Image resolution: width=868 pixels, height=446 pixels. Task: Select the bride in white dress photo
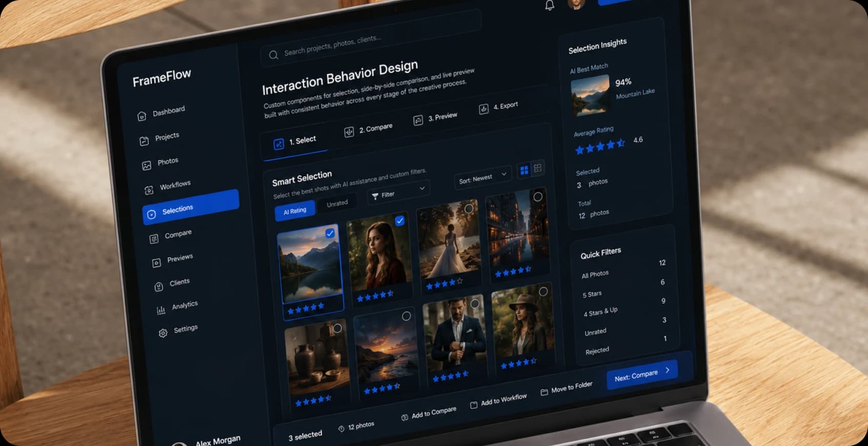469,209
